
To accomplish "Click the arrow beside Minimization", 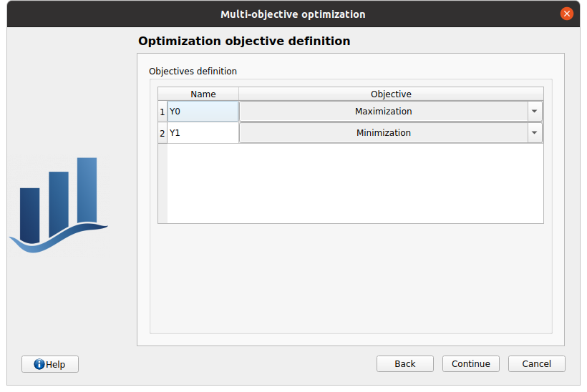I will pos(535,133).
